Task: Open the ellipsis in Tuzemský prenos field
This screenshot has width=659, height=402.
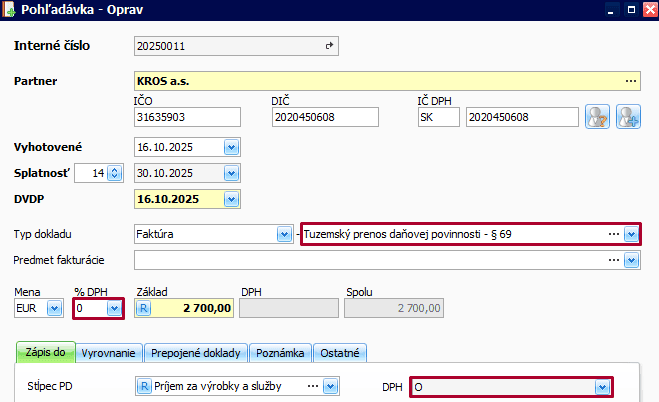Action: [x=612, y=234]
